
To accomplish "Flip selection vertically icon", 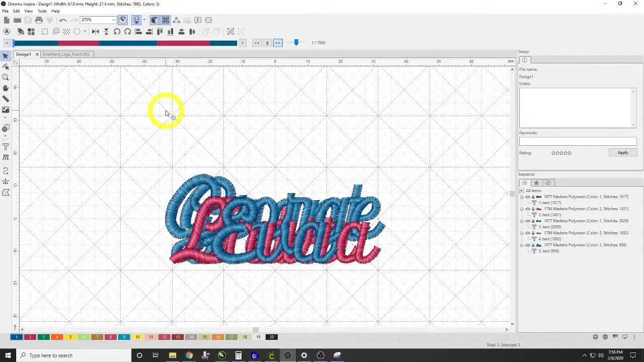I will tap(106, 32).
